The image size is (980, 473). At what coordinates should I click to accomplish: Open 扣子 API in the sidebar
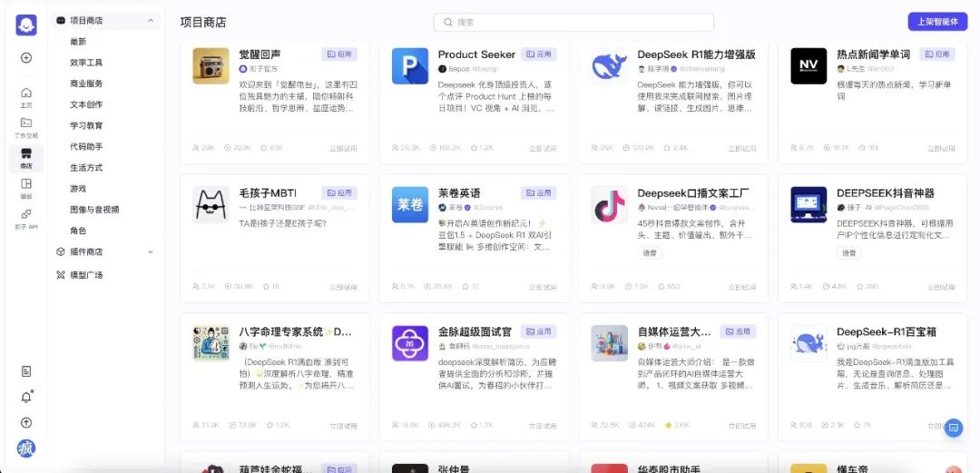pyautogui.click(x=26, y=219)
